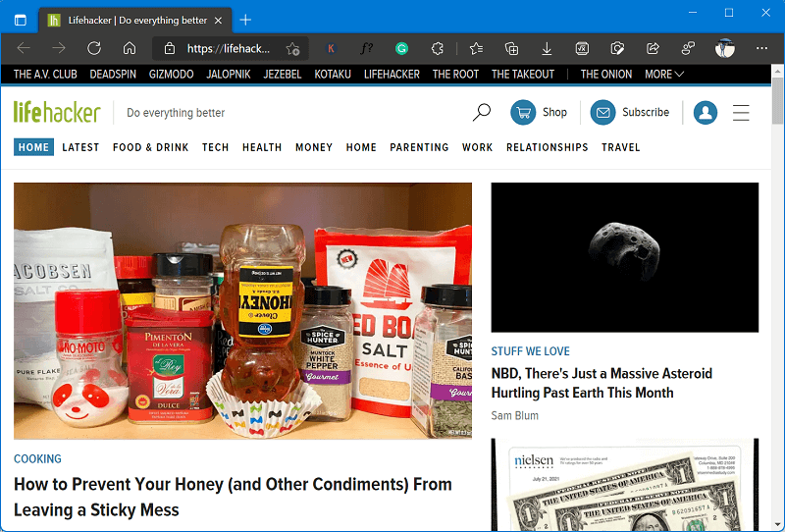Click the toolbar icon before the profile avatar
Screen dimensions: 785x532
[688, 48]
